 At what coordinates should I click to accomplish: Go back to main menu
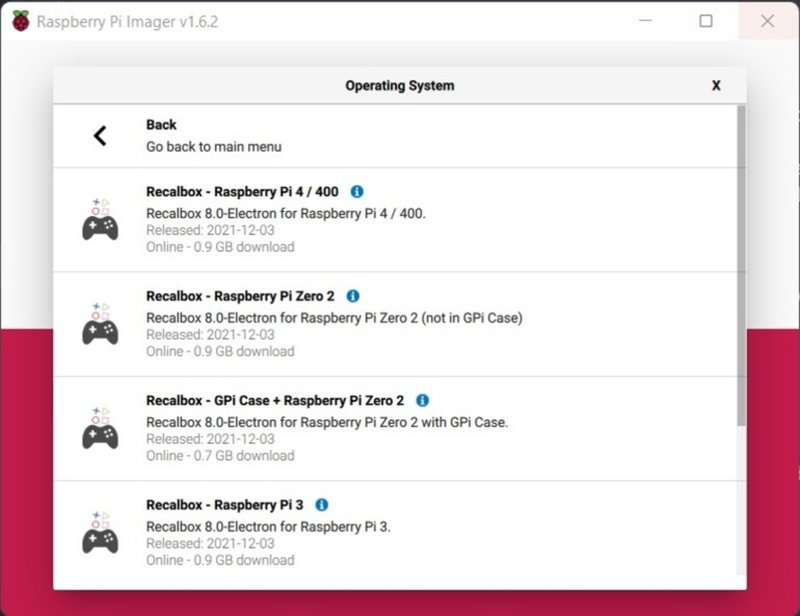[x=213, y=147]
